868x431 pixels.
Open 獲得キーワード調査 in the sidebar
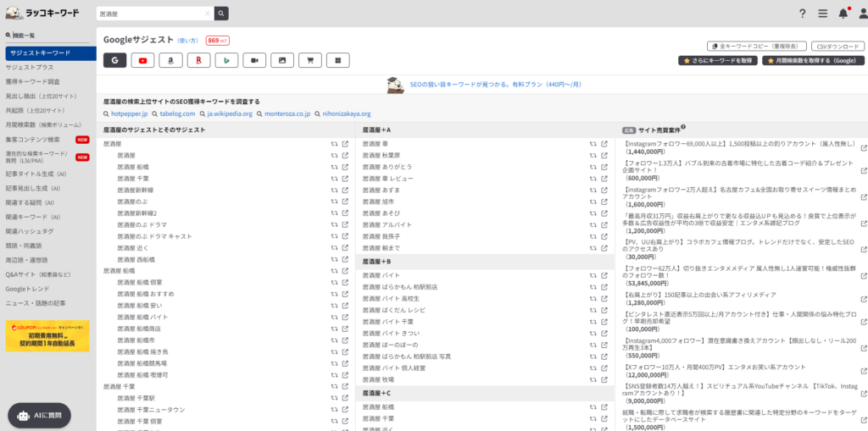click(x=33, y=82)
